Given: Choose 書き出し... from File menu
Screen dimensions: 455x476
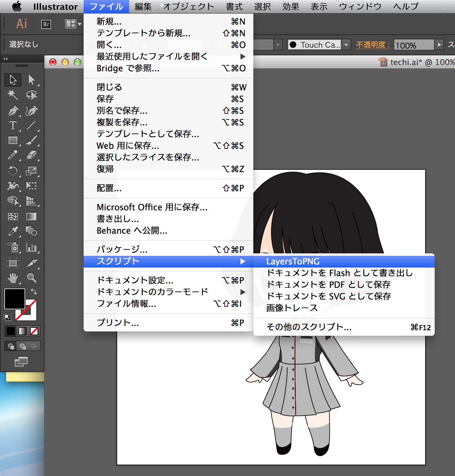Looking at the screenshot, I should click(168, 219).
